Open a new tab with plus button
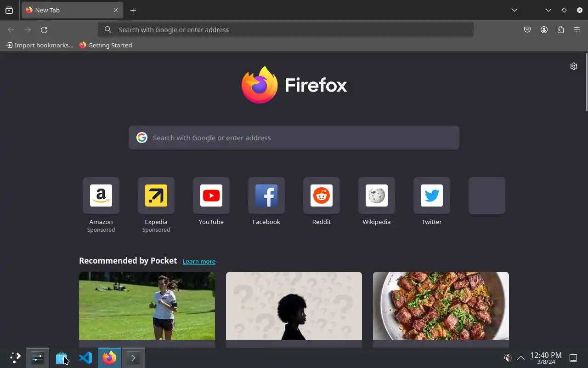588x368 pixels. [x=133, y=10]
